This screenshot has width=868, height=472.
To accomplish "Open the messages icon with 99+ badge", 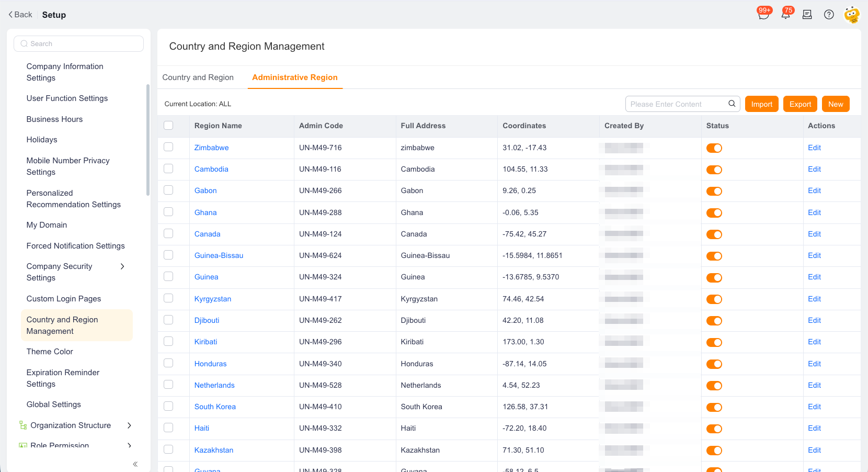I will point(763,15).
